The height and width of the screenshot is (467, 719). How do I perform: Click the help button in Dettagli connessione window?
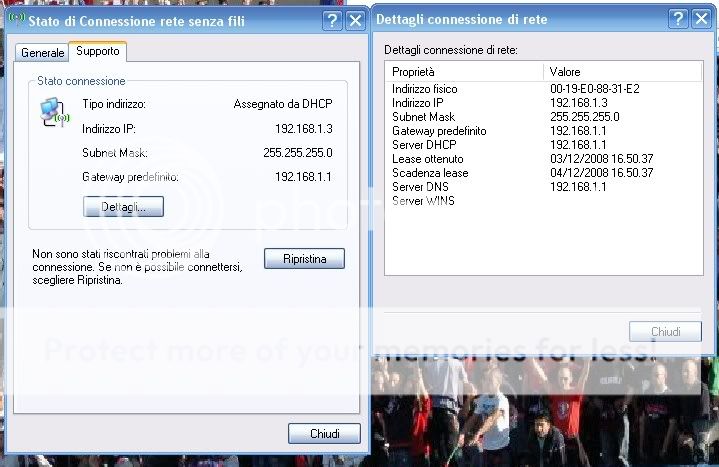678,18
